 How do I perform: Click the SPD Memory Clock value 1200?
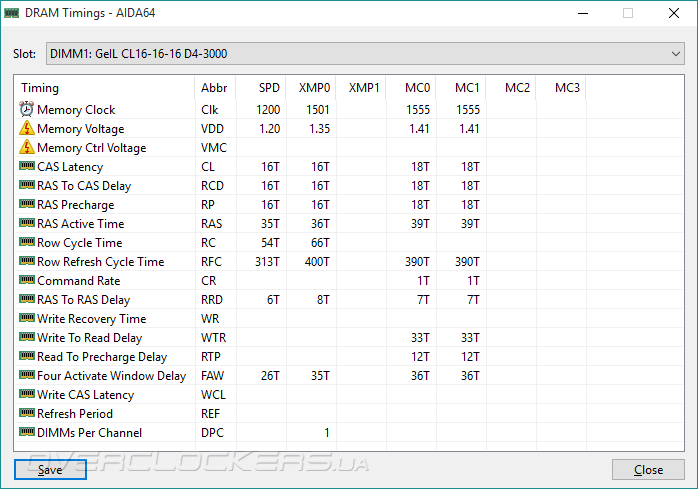[x=268, y=110]
